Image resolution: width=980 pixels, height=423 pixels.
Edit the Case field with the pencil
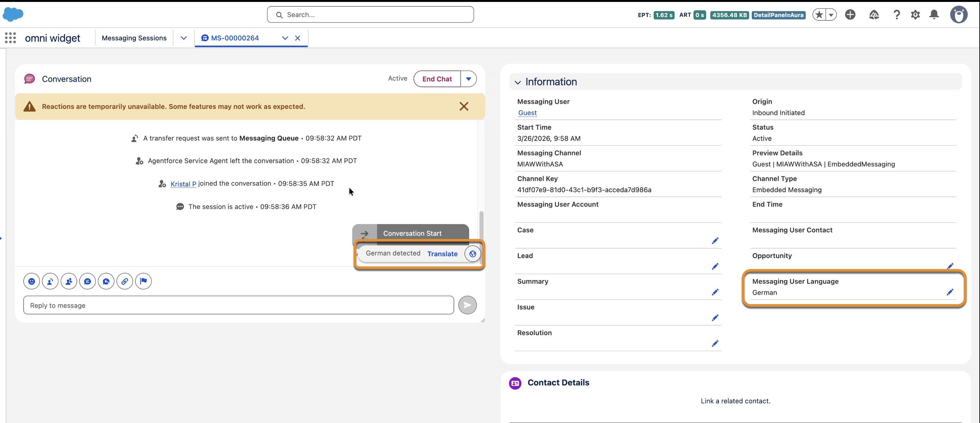click(715, 241)
